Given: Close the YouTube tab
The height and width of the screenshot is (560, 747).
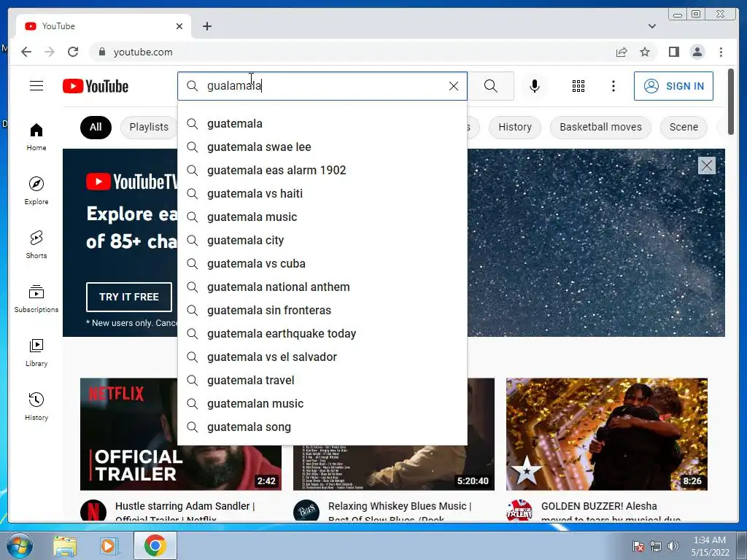Looking at the screenshot, I should [179, 26].
